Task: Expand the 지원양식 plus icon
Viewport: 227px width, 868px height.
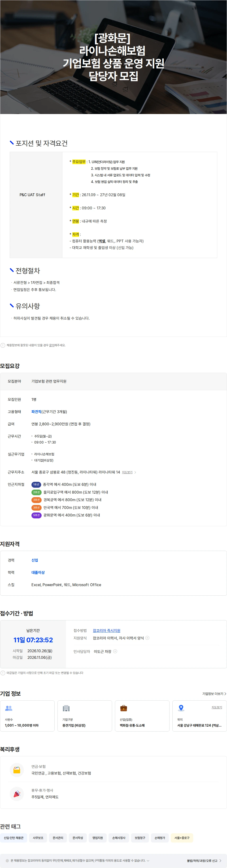Action: click(147, 638)
